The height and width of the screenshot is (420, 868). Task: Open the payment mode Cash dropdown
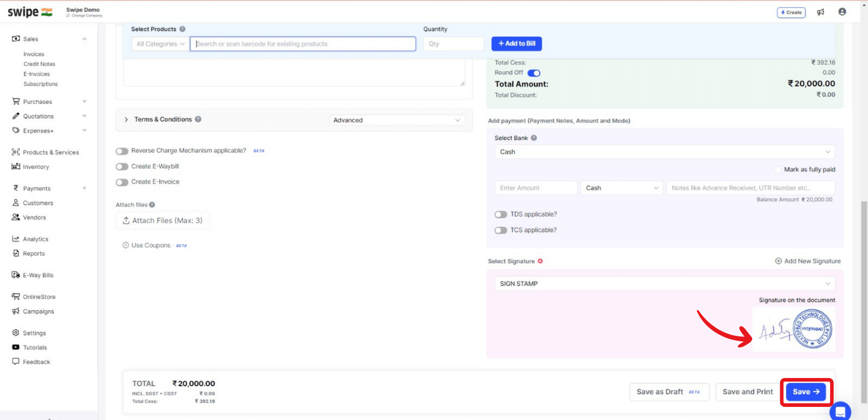(x=622, y=188)
